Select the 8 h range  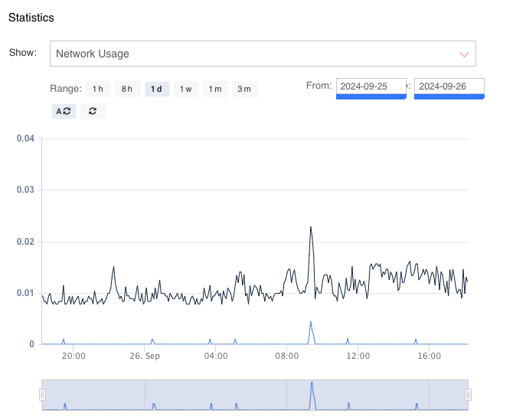126,89
